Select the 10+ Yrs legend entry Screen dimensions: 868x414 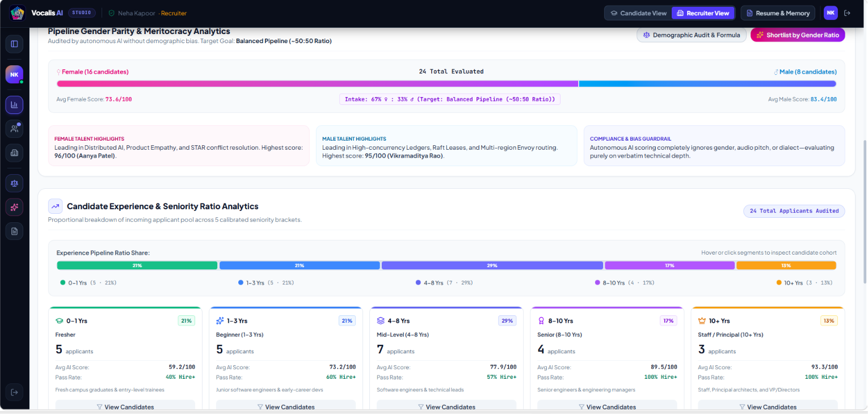pyautogui.click(x=805, y=282)
